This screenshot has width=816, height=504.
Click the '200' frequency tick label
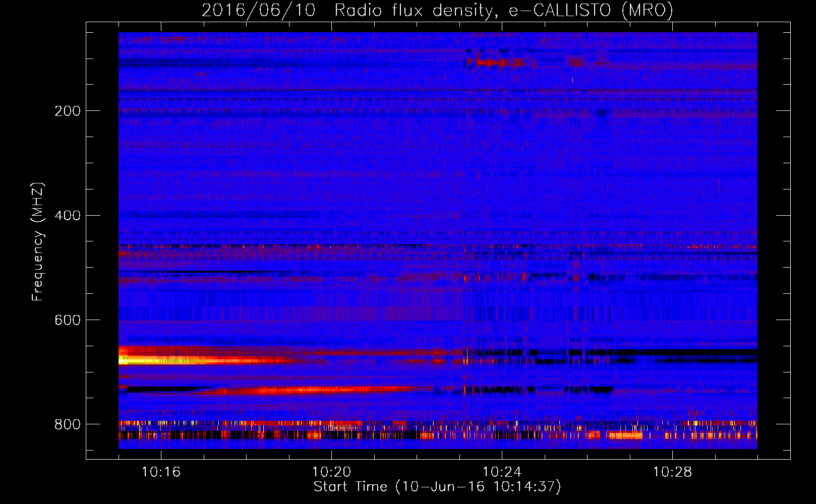[68, 111]
